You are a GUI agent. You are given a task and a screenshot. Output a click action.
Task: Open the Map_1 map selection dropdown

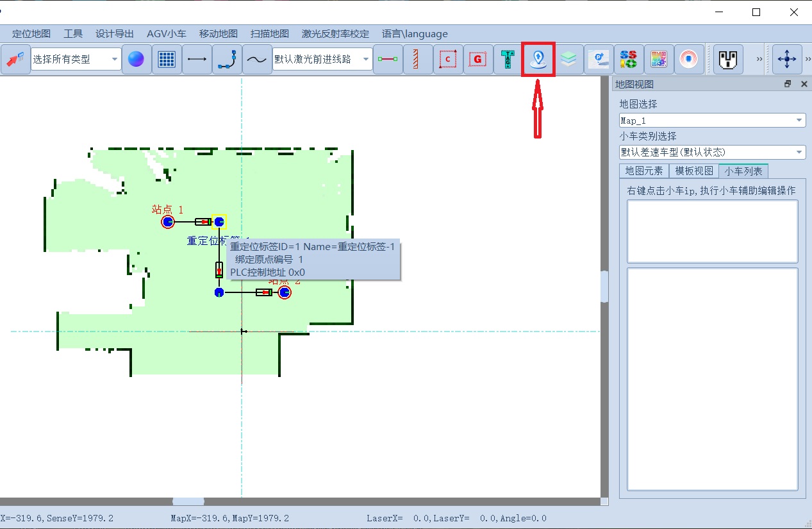tap(712, 121)
